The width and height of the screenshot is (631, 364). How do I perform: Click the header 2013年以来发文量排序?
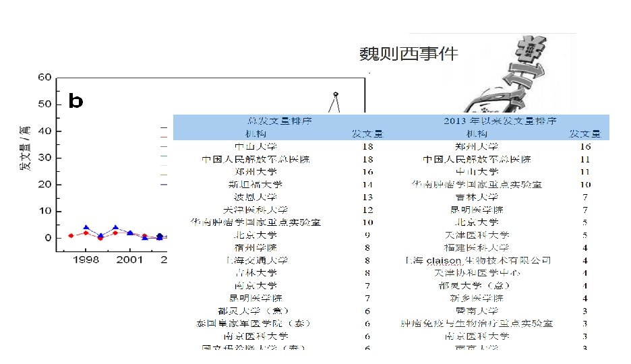(500, 121)
